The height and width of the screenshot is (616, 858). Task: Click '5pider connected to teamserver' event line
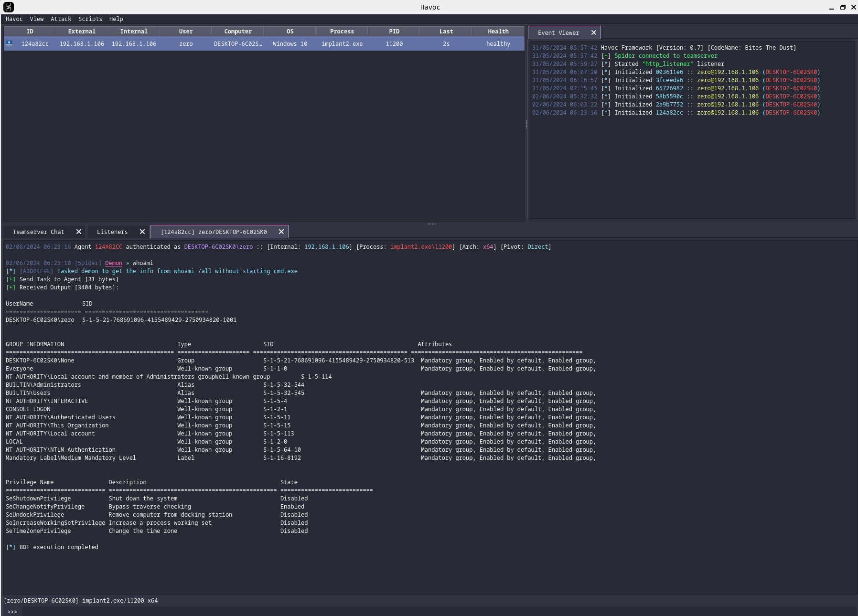(625, 56)
